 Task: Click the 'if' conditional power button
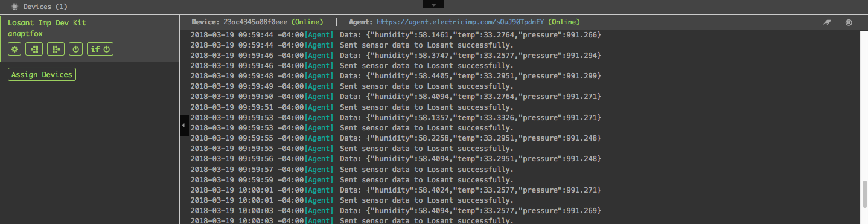[x=100, y=49]
